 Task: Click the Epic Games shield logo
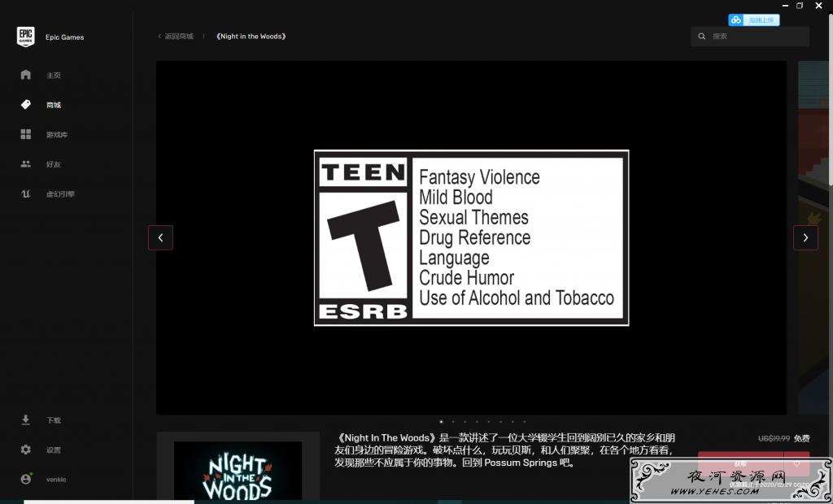tap(25, 37)
